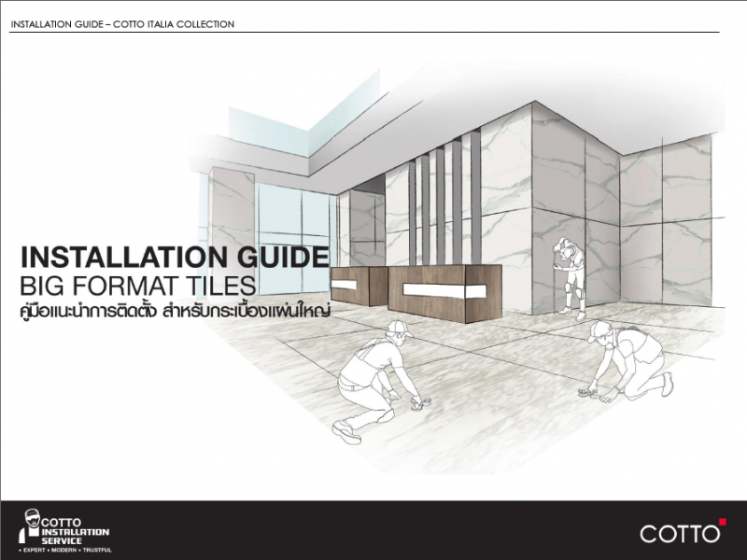The width and height of the screenshot is (747, 560).
Task: Click the 'BIG FORMAT TILES' subtitle
Action: tap(138, 287)
